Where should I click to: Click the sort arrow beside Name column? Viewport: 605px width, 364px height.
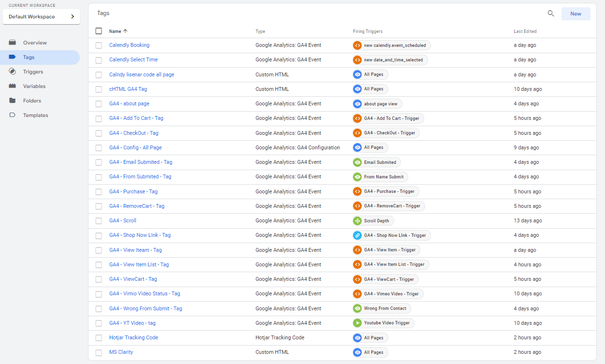125,31
